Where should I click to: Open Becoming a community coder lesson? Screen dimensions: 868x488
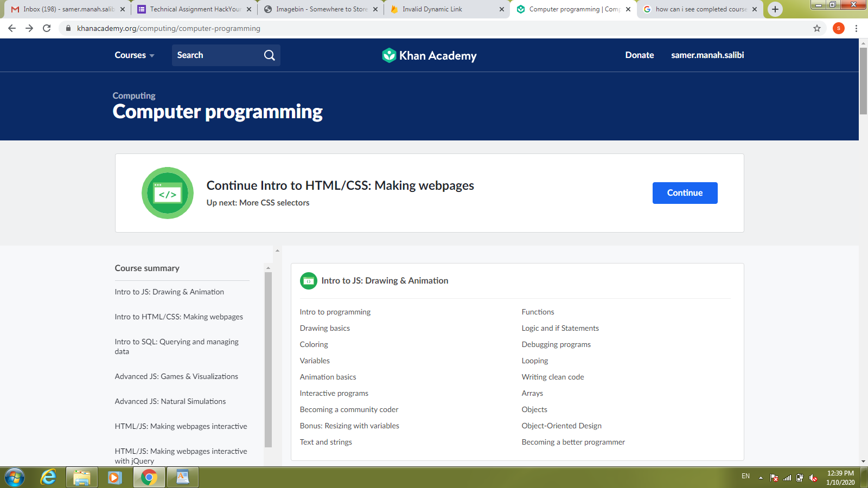[349, 410]
